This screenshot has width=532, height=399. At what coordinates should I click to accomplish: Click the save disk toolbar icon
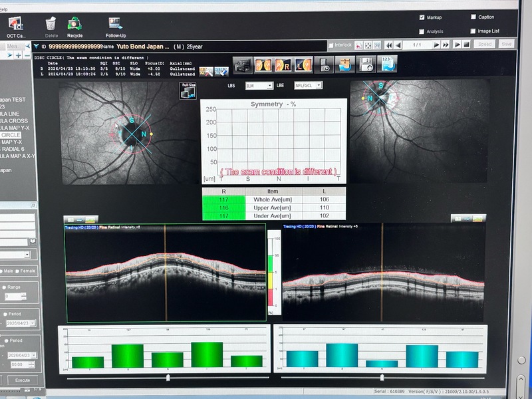pos(366,65)
